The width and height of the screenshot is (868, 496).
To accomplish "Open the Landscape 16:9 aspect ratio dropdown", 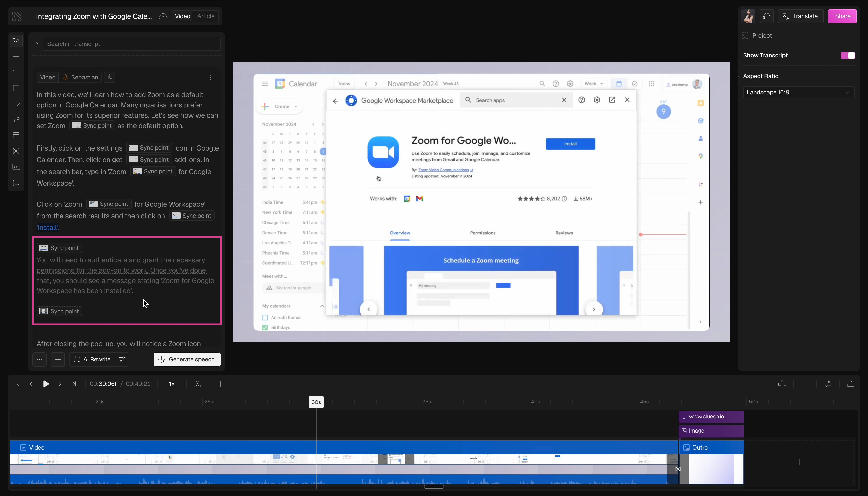I will point(798,93).
